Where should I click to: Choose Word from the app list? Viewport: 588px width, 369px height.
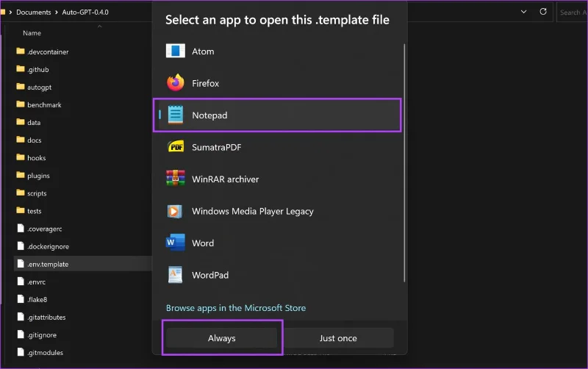click(278, 243)
